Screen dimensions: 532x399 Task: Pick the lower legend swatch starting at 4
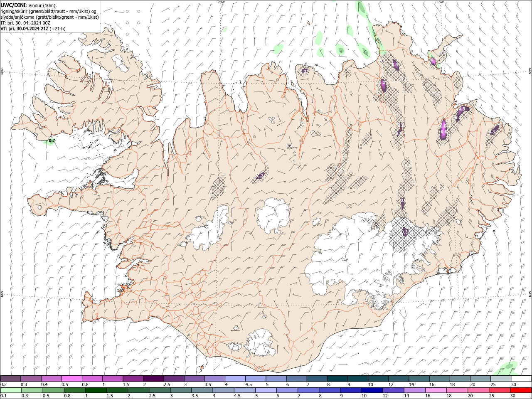pos(223,390)
